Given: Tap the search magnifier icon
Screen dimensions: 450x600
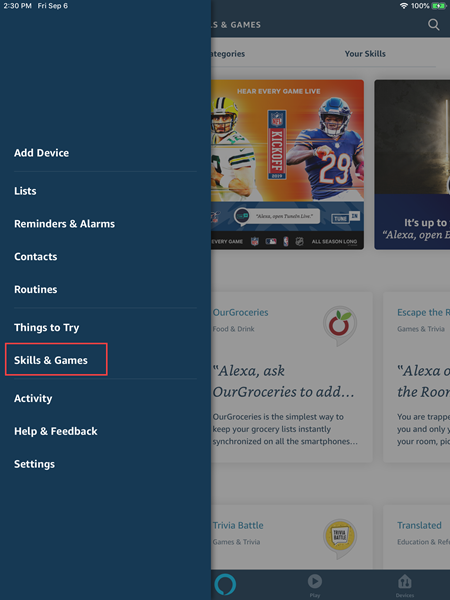Looking at the screenshot, I should pyautogui.click(x=433, y=25).
